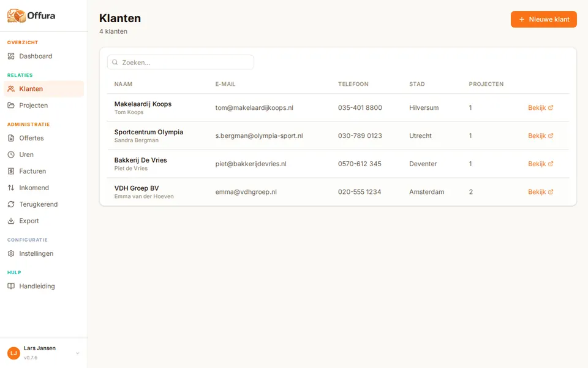Open Export page
The height and width of the screenshot is (368, 588).
[44, 220]
